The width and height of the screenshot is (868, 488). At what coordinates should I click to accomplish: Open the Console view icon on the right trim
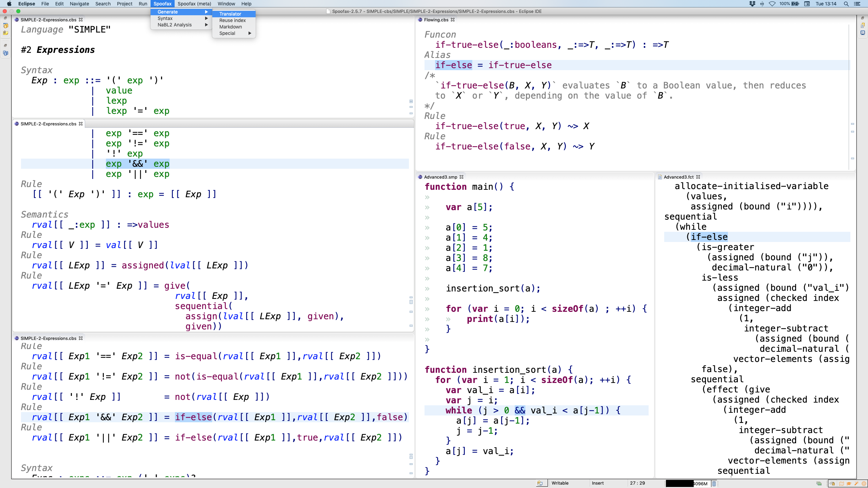tap(863, 33)
